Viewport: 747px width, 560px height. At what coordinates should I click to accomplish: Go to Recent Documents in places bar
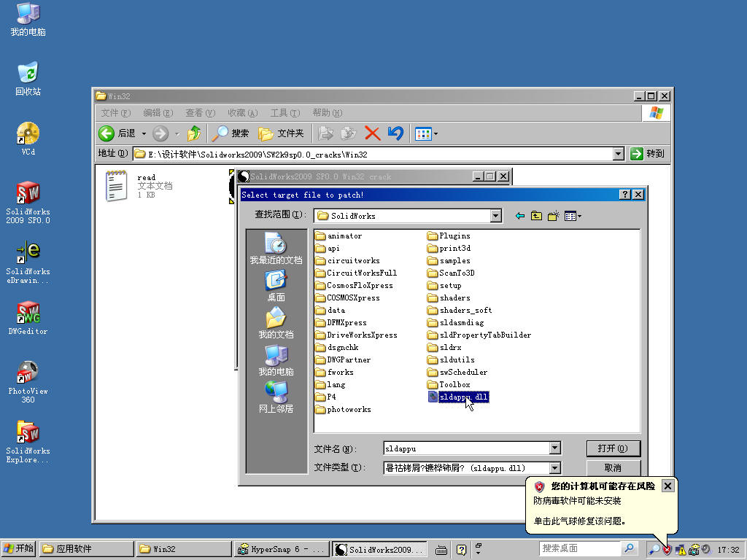[x=276, y=248]
